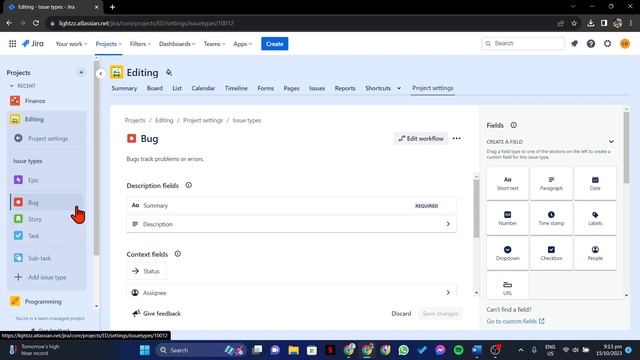Click the Discard button
The image size is (640, 360).
coord(401,313)
